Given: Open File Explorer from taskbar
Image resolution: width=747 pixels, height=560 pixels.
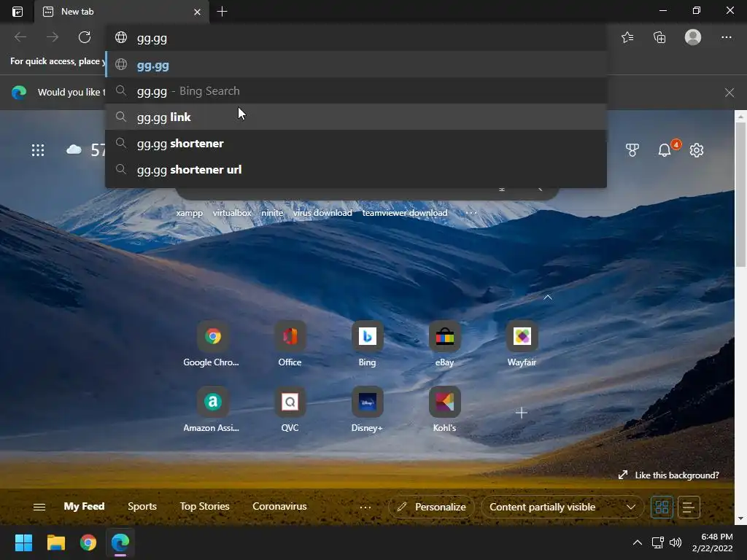Looking at the screenshot, I should pyautogui.click(x=55, y=542).
